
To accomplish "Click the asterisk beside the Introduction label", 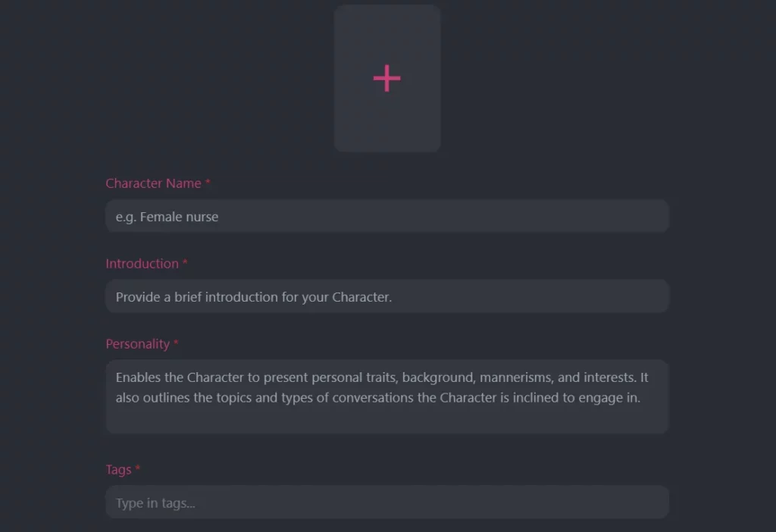I will point(186,264).
